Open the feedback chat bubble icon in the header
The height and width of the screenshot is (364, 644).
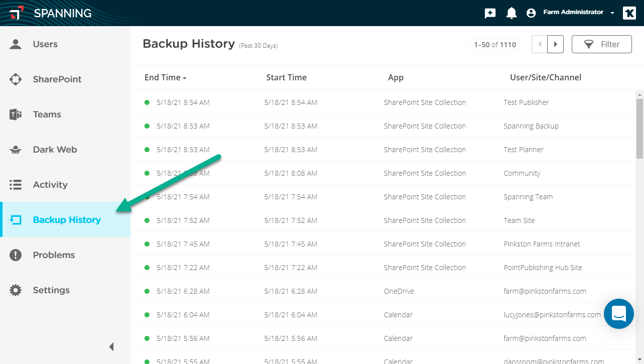490,13
